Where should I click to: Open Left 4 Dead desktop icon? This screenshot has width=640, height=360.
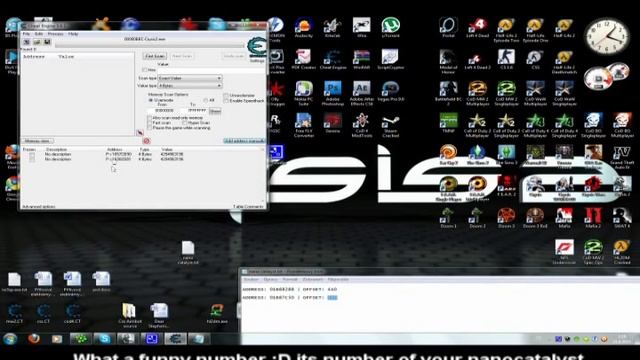(477, 28)
